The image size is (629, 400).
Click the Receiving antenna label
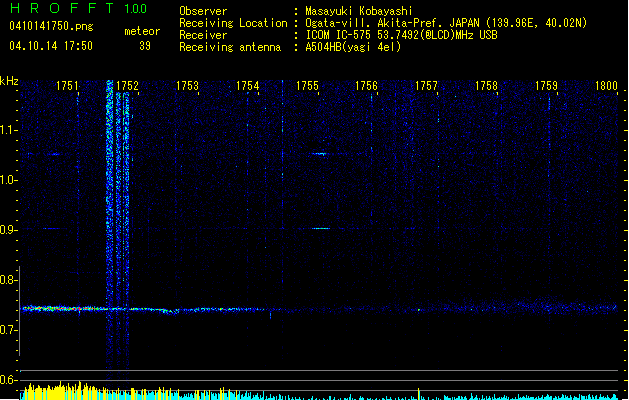(x=230, y=47)
